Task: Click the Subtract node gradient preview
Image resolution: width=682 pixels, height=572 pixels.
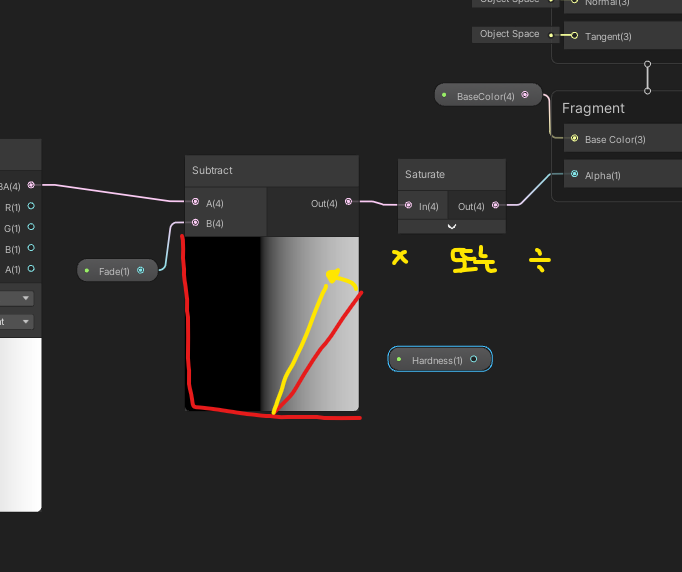Action: click(272, 324)
